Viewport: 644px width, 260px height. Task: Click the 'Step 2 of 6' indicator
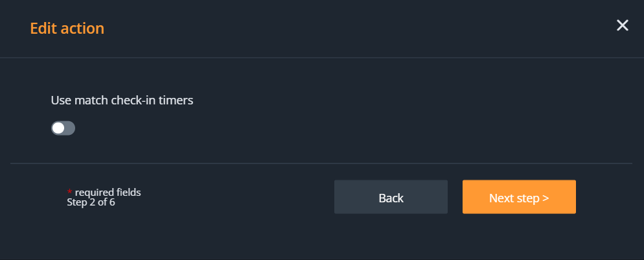[91, 202]
